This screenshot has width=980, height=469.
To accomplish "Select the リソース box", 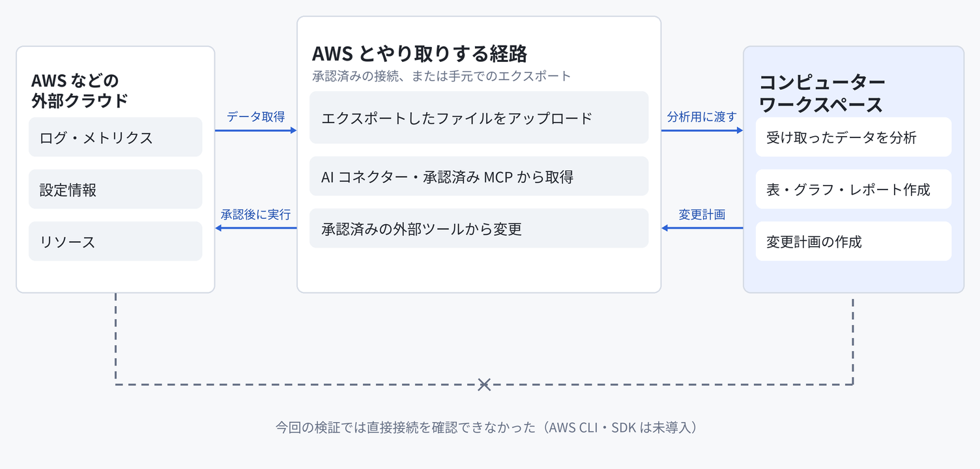I will pyautogui.click(x=115, y=241).
